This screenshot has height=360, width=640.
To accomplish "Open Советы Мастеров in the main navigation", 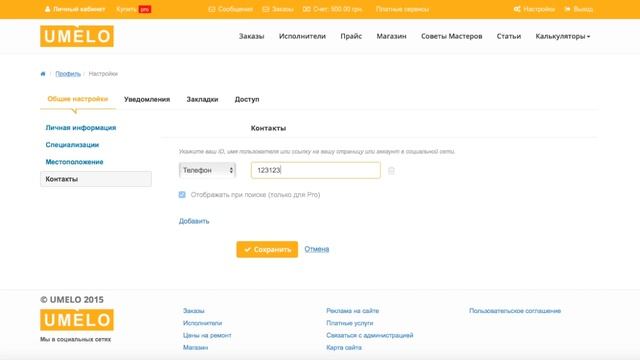I will click(451, 36).
